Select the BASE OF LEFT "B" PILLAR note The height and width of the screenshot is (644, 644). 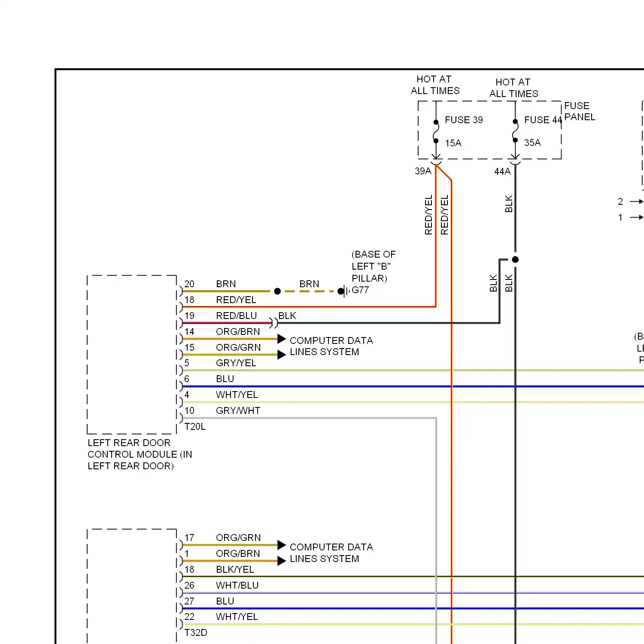[374, 266]
